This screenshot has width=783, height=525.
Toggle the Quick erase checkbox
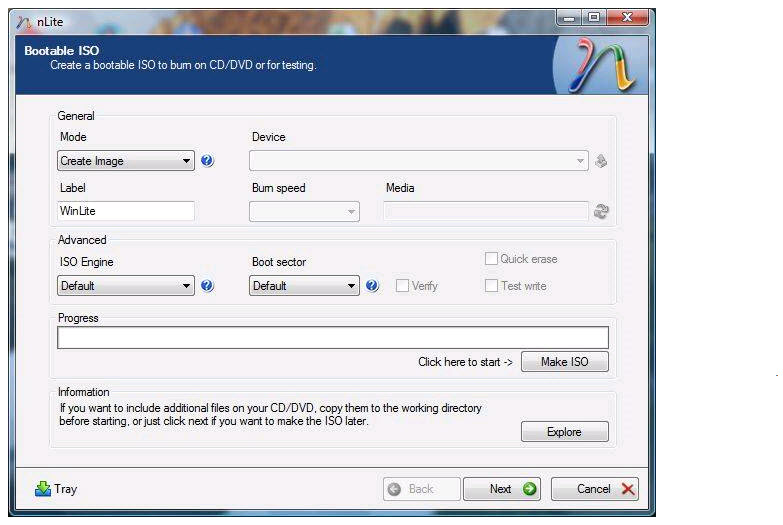point(491,259)
